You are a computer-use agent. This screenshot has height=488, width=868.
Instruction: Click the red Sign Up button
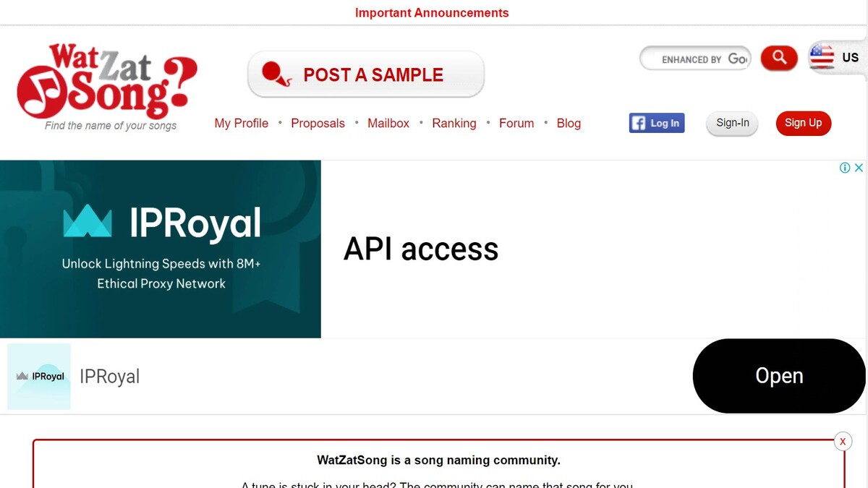(804, 123)
